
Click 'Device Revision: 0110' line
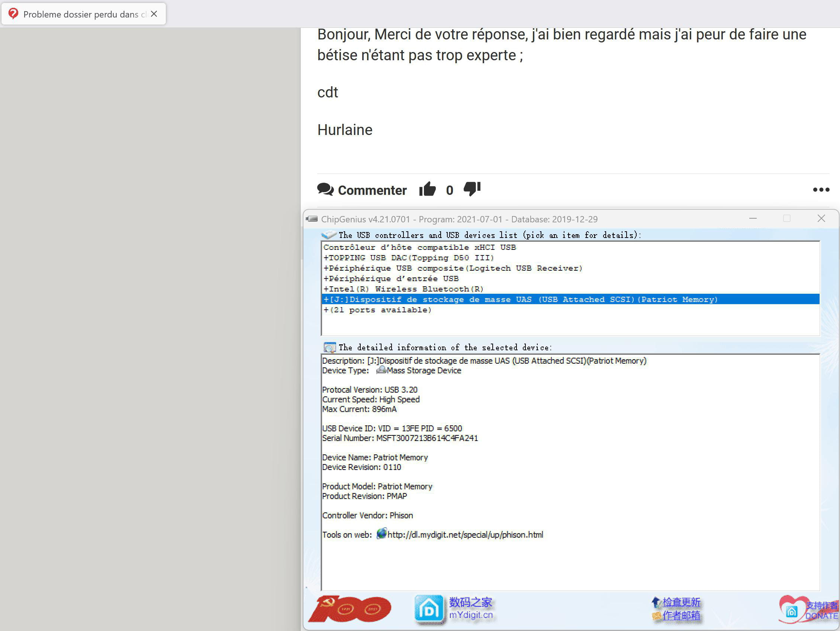(x=361, y=467)
